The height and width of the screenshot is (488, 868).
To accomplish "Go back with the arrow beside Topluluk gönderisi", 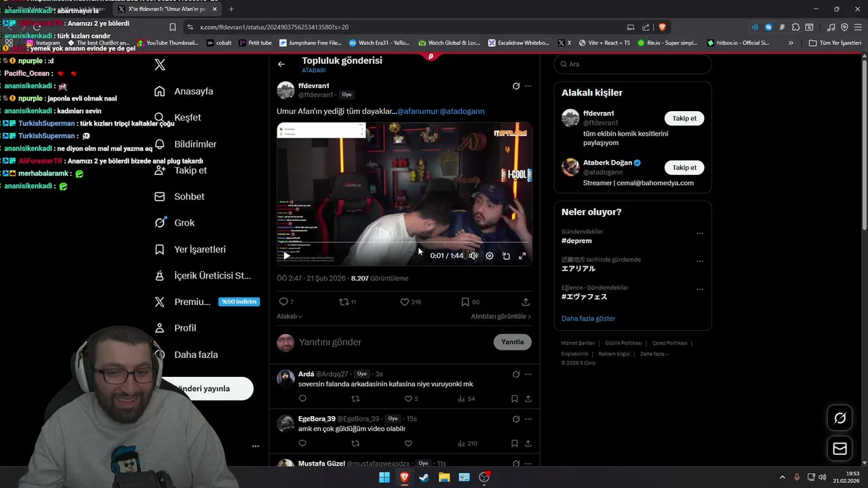I will [281, 64].
